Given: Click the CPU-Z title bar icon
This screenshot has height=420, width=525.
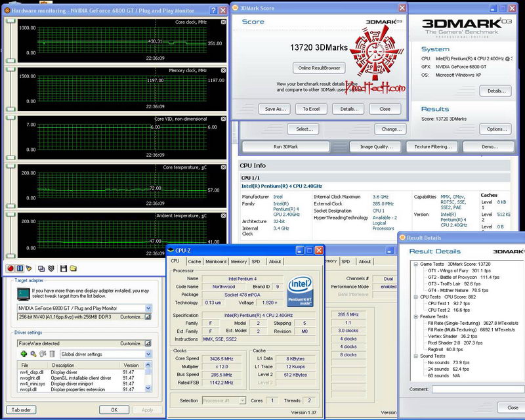Looking at the screenshot, I should pos(171,250).
